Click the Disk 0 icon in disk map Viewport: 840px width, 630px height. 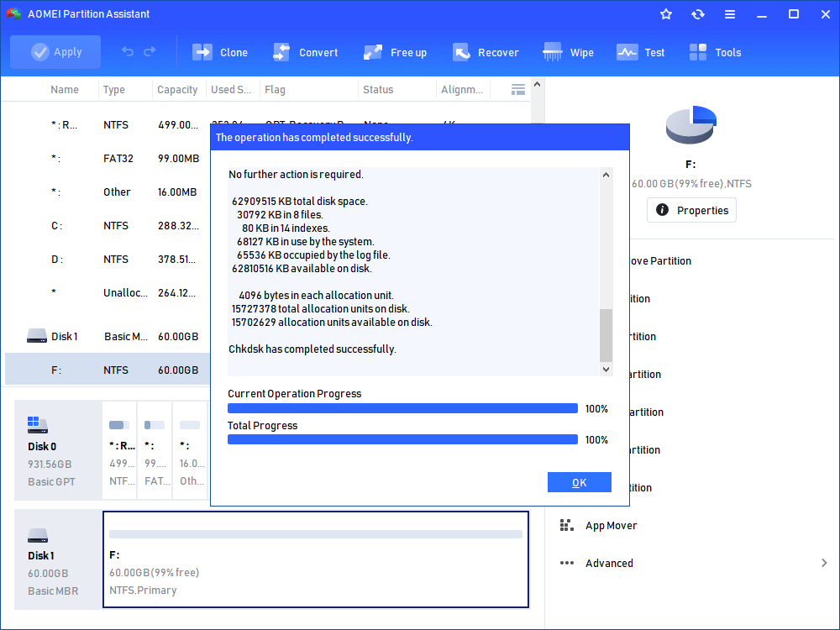[38, 425]
